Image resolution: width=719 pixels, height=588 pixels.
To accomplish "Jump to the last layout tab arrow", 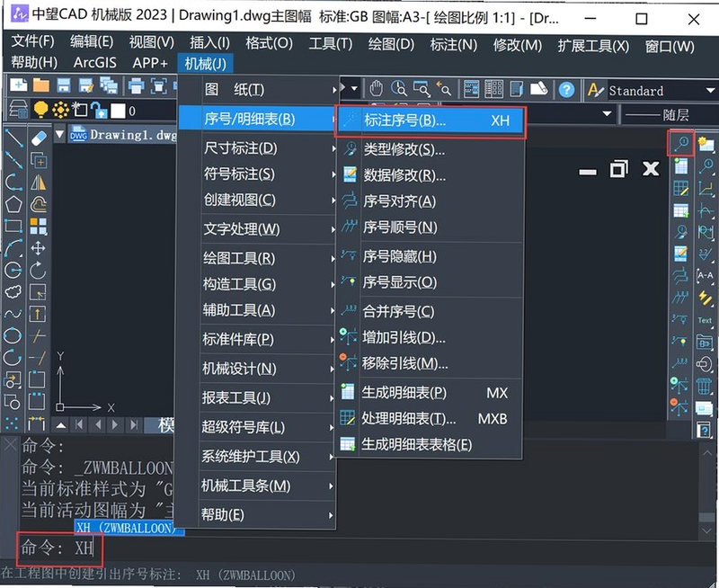I will point(133,425).
